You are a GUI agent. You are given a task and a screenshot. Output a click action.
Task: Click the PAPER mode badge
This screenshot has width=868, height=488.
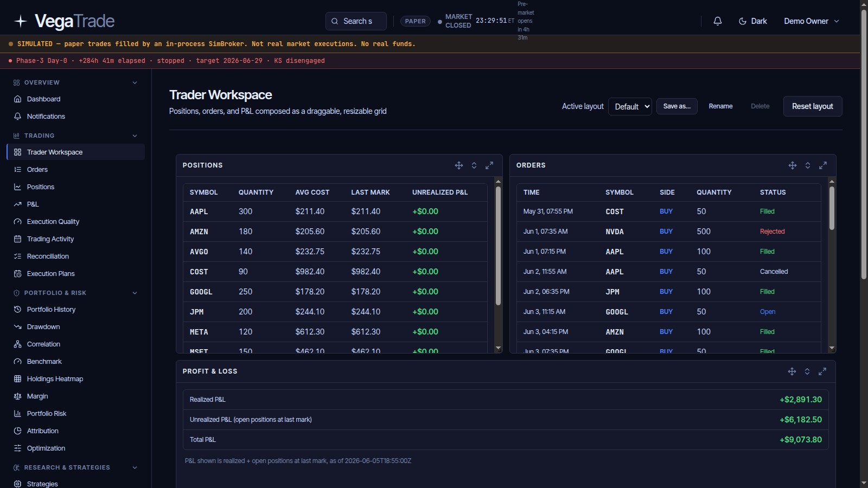(415, 21)
